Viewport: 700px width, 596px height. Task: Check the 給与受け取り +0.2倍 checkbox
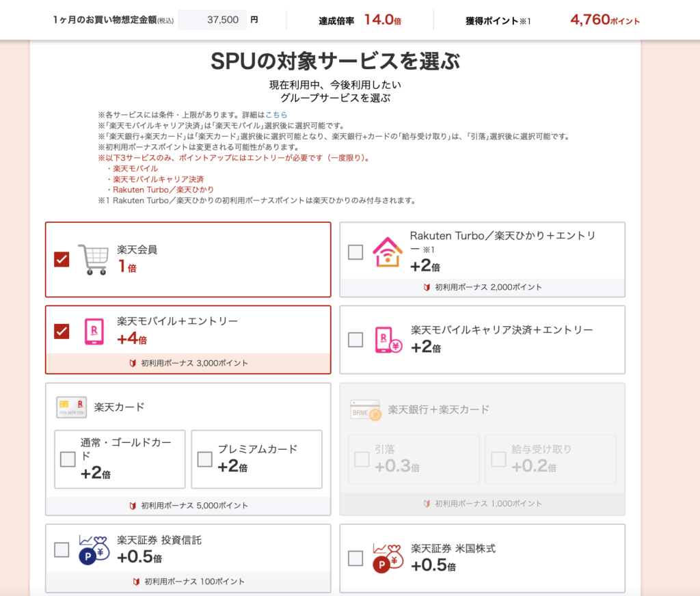498,459
